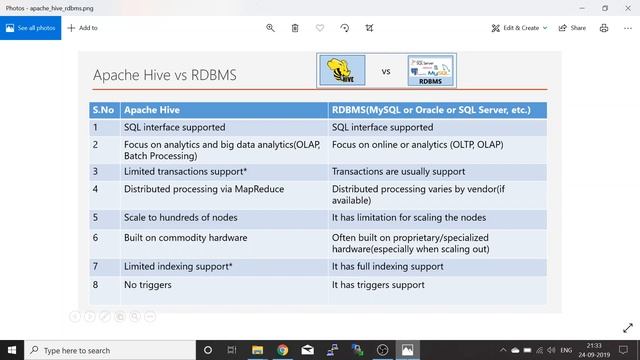Screen dimensions: 640x360
Task: Click the Hive logo in slide header
Action: pos(342,71)
